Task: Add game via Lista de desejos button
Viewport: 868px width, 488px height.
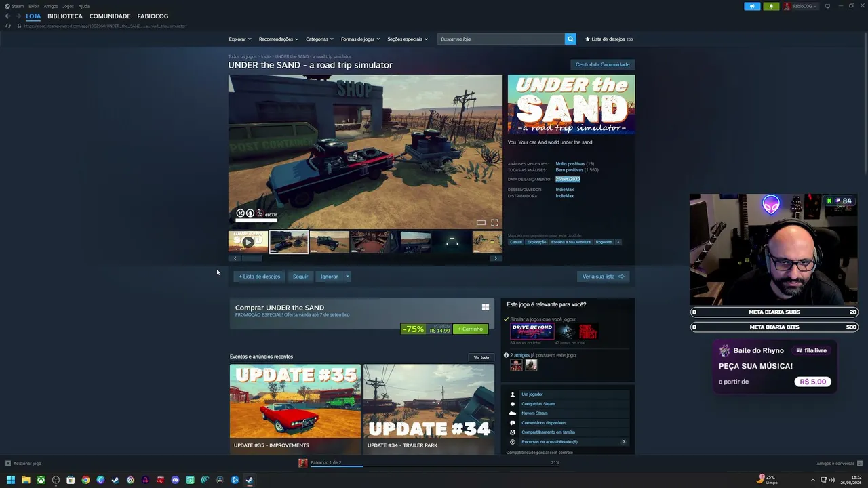Action: (x=260, y=277)
